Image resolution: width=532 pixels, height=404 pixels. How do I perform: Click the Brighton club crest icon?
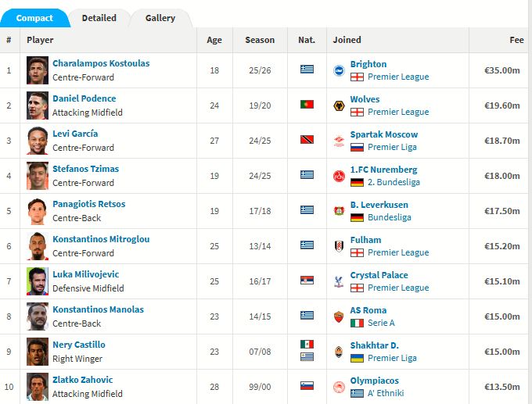pyautogui.click(x=339, y=70)
